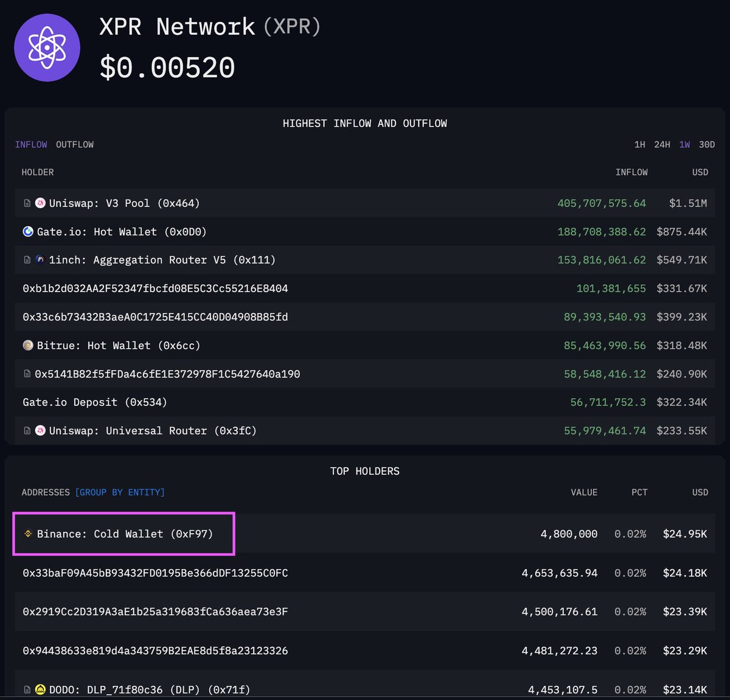Viewport: 730px width, 700px height.
Task: Click the $0.00520 token price
Action: [167, 67]
